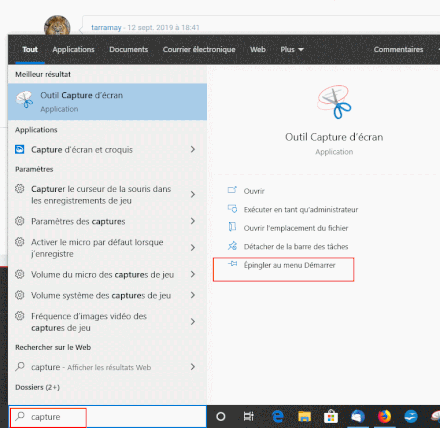This screenshot has width=440, height=428.
Task: Switch to the Web search tab
Action: point(258,49)
